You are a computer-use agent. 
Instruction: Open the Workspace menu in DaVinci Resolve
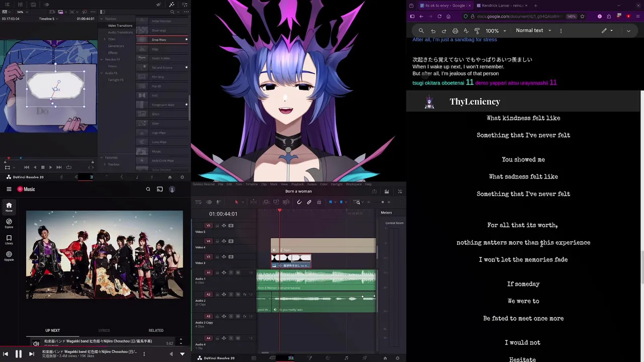(354, 184)
